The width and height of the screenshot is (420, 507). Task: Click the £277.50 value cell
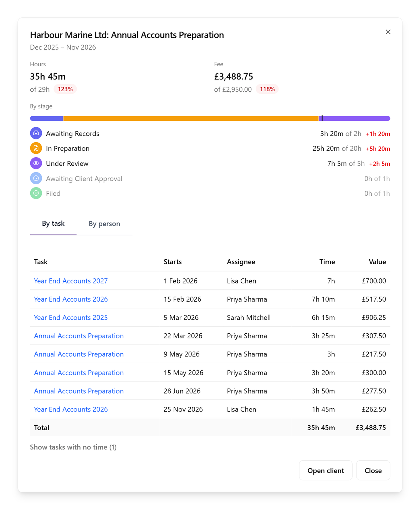coord(374,391)
